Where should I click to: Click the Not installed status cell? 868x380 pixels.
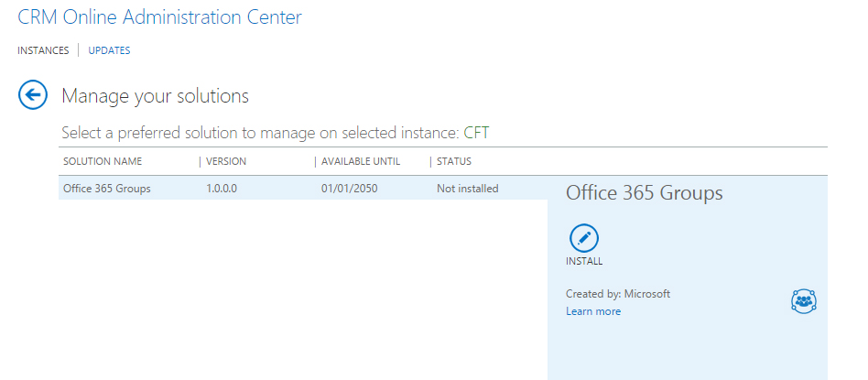point(467,189)
